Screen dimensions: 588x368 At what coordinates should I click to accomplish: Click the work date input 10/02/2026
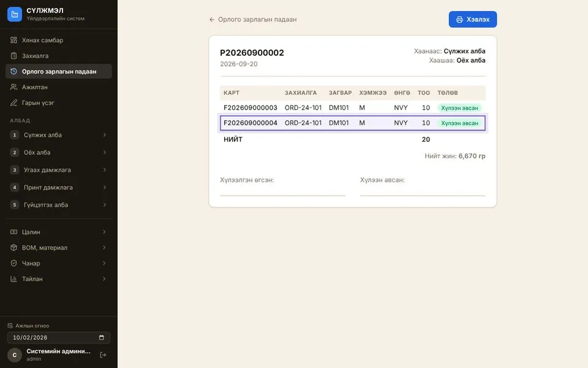pos(59,337)
